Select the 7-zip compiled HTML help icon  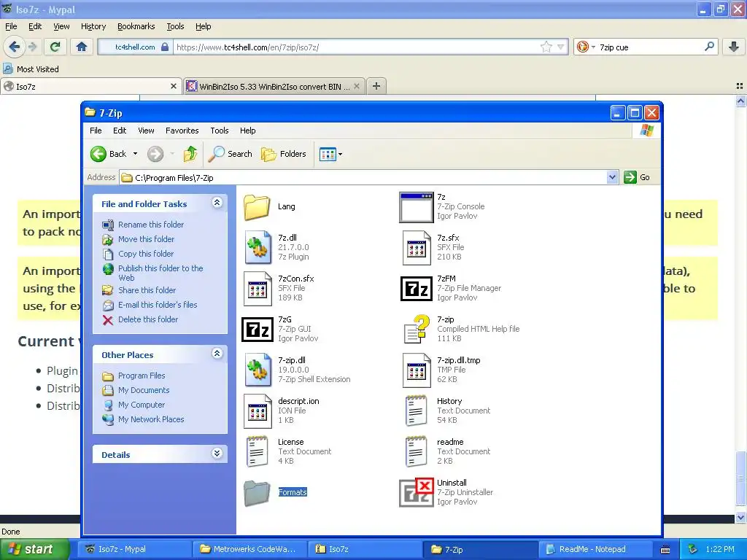pyautogui.click(x=417, y=329)
